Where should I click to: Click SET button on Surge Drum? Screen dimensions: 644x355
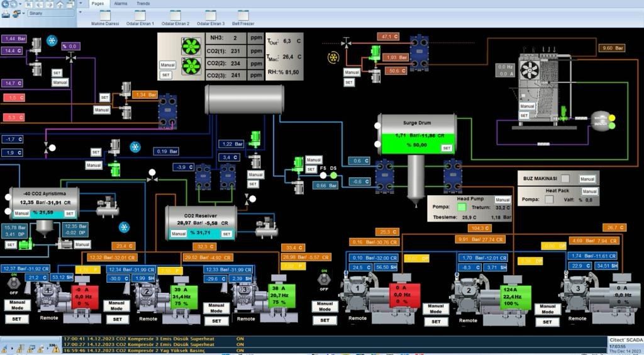pos(447,149)
